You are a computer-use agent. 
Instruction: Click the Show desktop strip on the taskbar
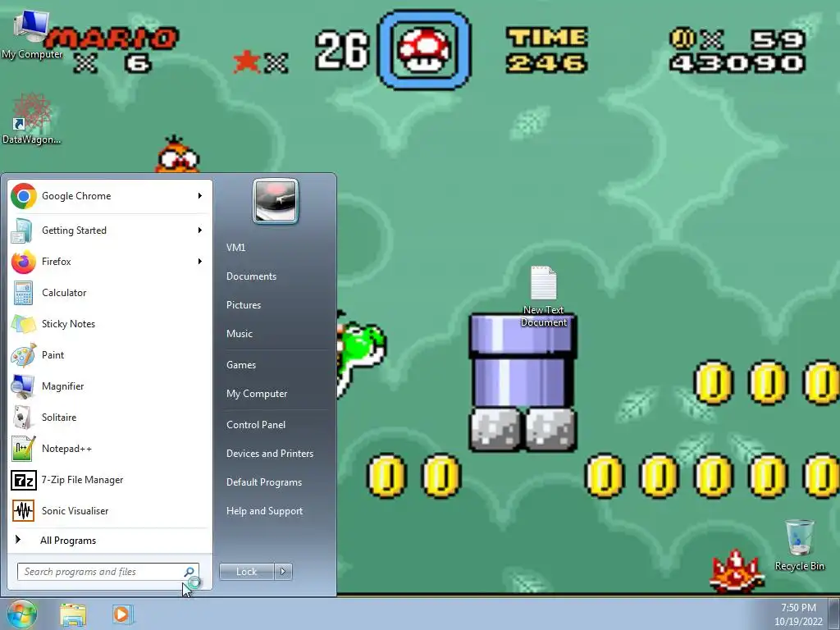tap(834, 614)
